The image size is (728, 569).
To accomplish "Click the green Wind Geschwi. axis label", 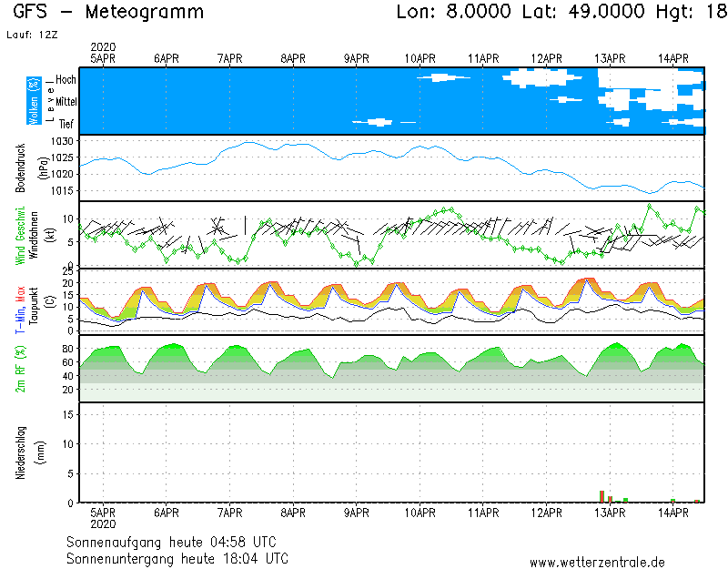I will click(20, 235).
